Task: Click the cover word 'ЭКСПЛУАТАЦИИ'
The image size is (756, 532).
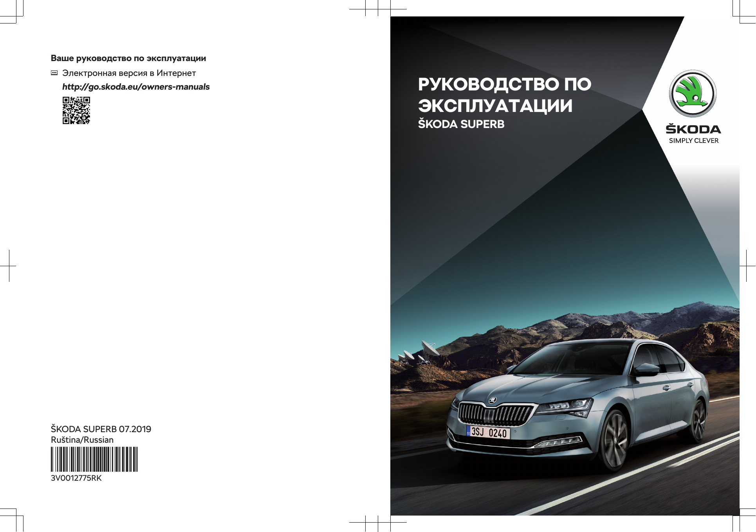Action: 495,106
